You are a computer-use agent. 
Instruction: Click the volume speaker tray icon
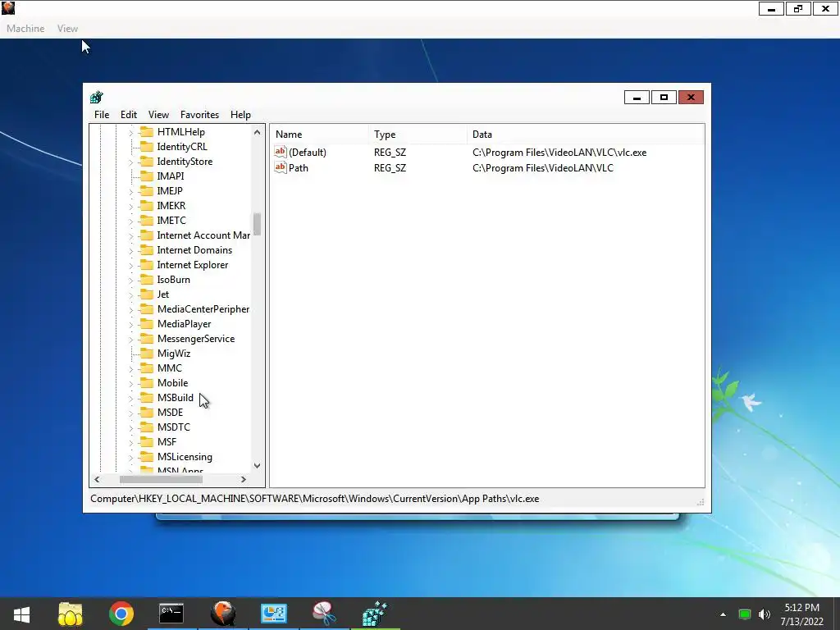tap(765, 614)
